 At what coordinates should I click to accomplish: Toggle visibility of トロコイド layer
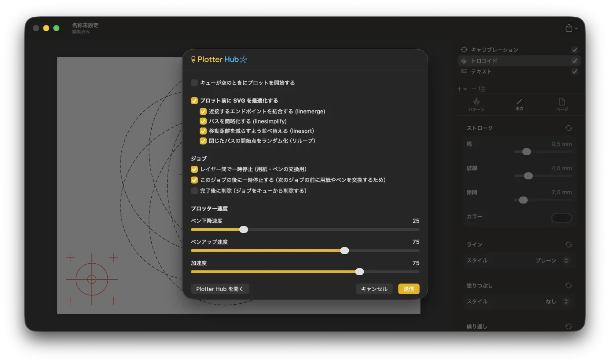[574, 61]
